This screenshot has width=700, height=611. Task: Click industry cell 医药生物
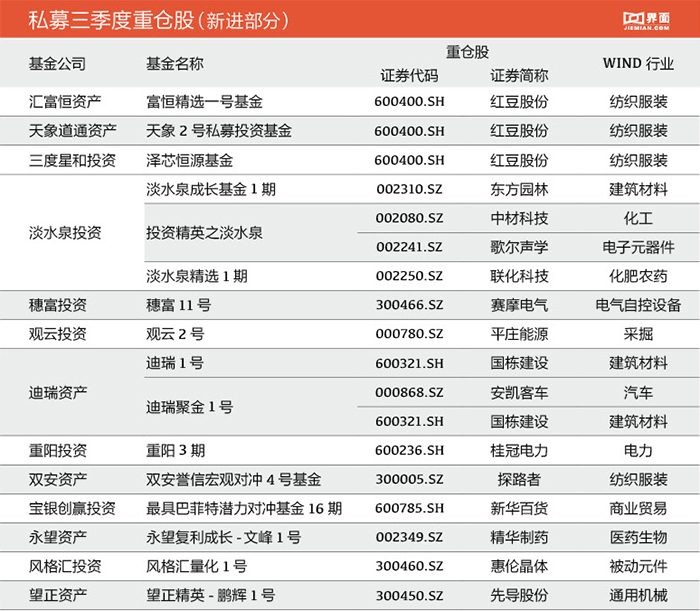[638, 537]
